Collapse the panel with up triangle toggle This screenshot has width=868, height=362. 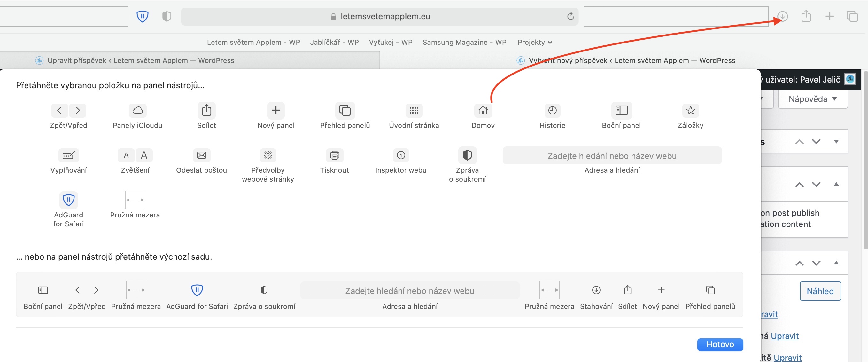pos(836,184)
